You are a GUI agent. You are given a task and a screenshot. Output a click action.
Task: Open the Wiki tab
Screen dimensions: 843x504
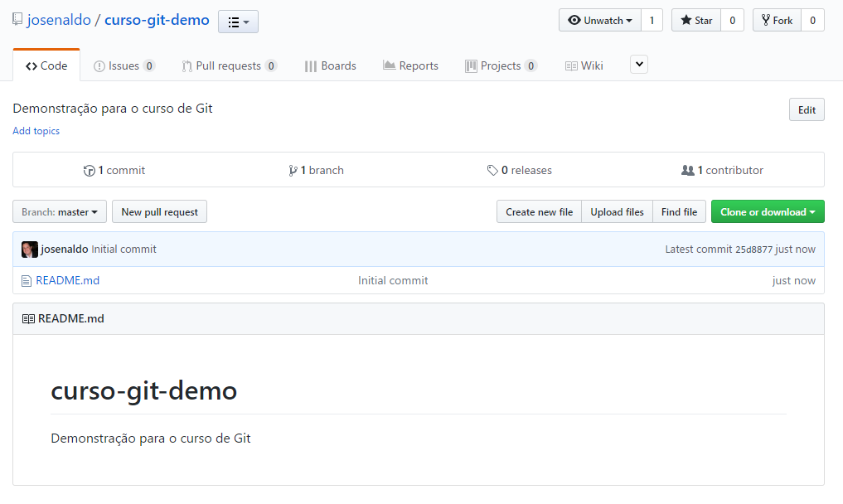click(x=584, y=65)
